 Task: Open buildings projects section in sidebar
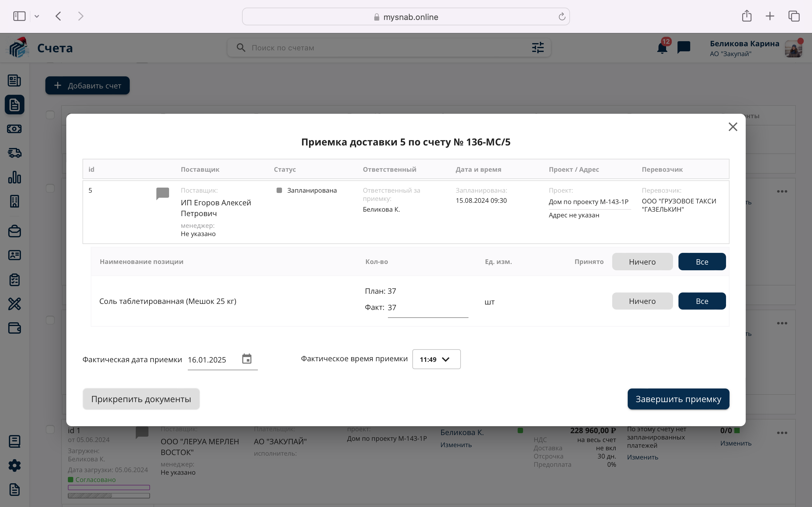pos(14,201)
